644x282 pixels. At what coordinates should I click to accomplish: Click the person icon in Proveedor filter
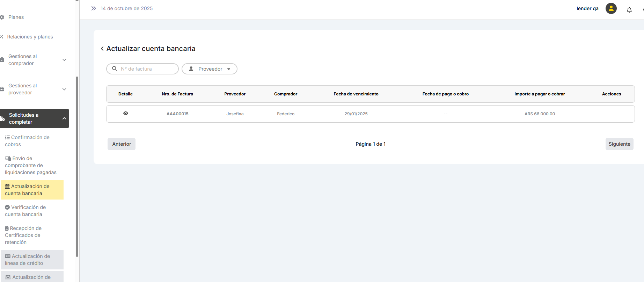(x=191, y=69)
